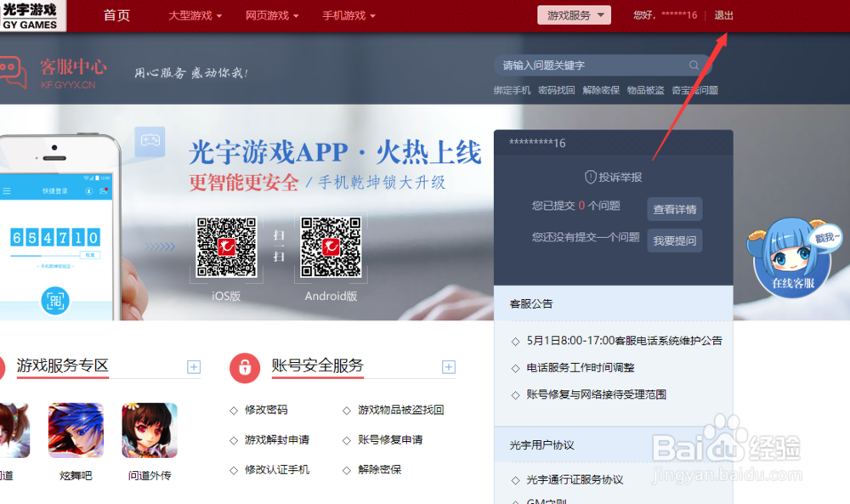This screenshot has width=850, height=504.
Task: Click the 账号安全服务 heading
Action: coord(318,365)
